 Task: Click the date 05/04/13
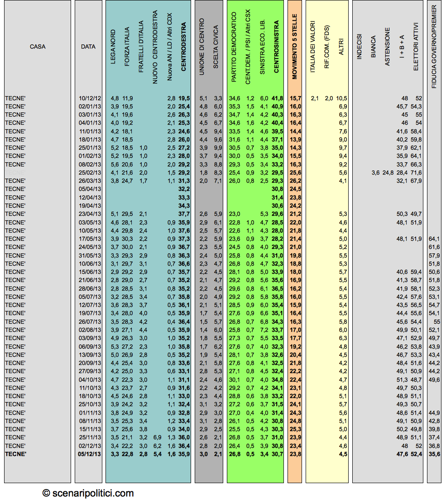[90, 189]
